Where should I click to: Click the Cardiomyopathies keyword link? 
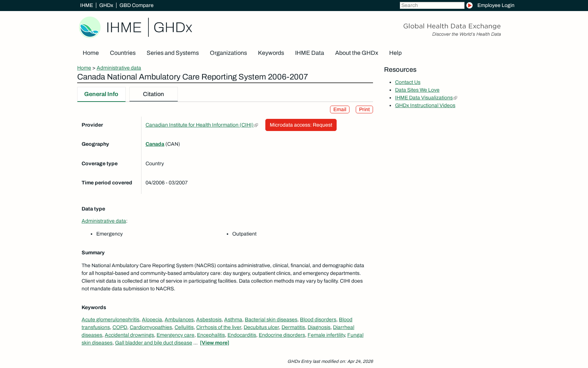click(x=151, y=327)
